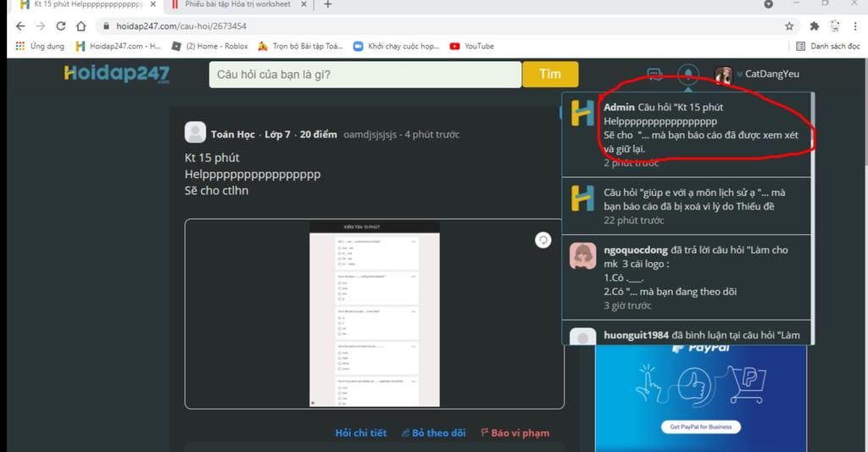Open Trọn bộ Bài tập Toán bookmark
Viewport: 868px width, 452px height.
tap(301, 46)
